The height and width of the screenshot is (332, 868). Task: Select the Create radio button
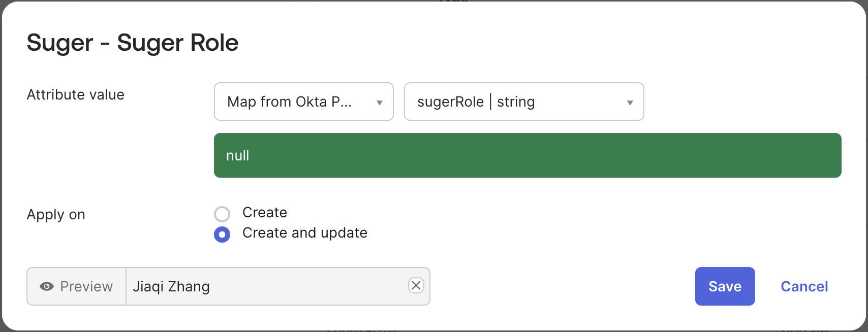pos(222,214)
